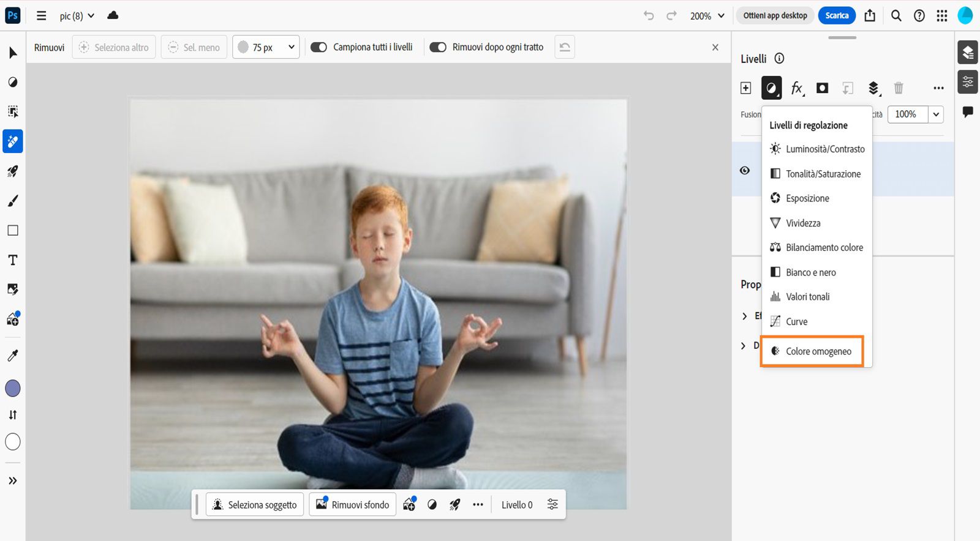This screenshot has width=980, height=541.
Task: Expand the second collapsed Properties section
Action: pos(744,346)
